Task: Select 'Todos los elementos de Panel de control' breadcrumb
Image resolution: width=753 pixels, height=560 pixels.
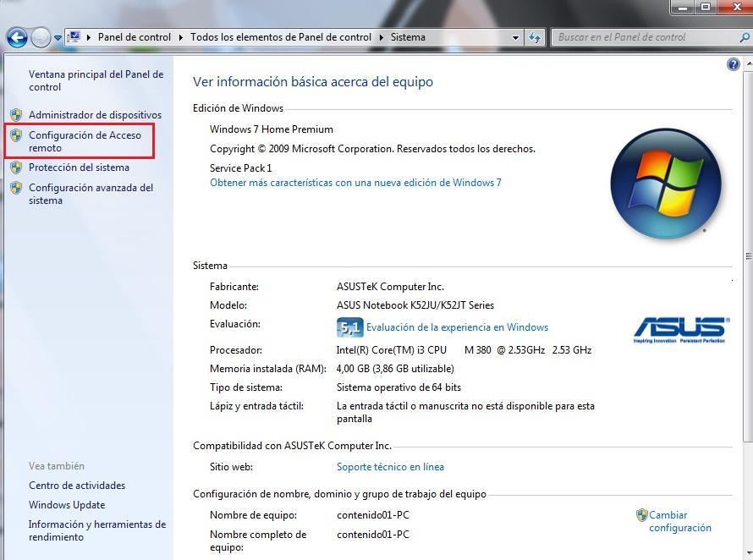Action: tap(281, 37)
